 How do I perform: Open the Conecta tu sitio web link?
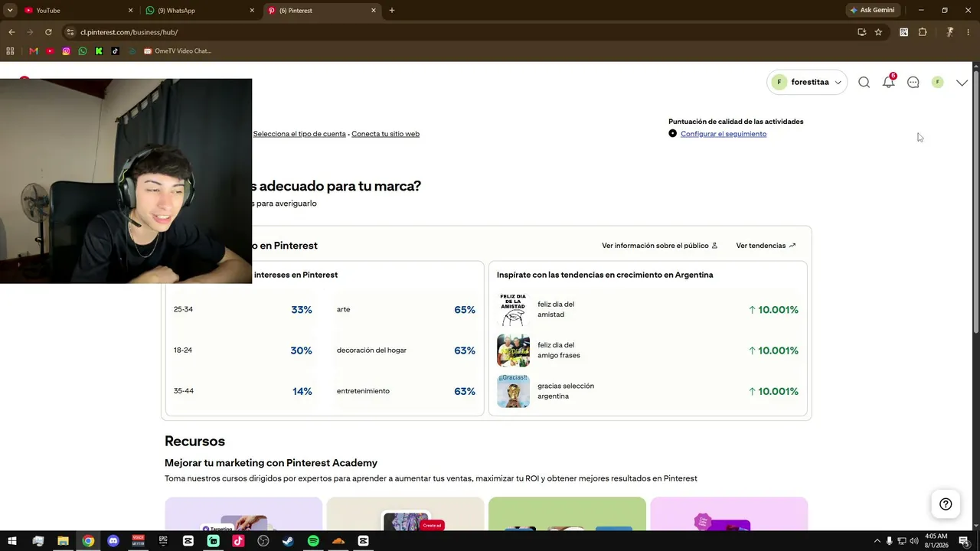click(385, 134)
